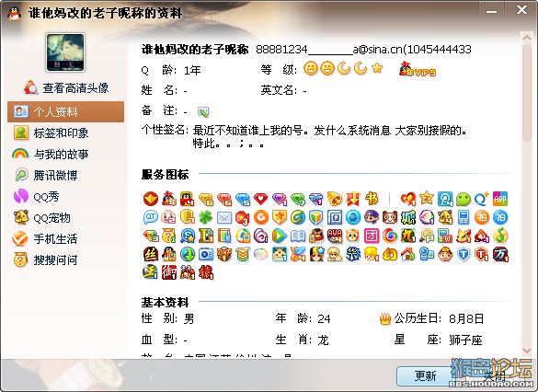
Task: Click the birthday crown icon
Action: point(385,319)
